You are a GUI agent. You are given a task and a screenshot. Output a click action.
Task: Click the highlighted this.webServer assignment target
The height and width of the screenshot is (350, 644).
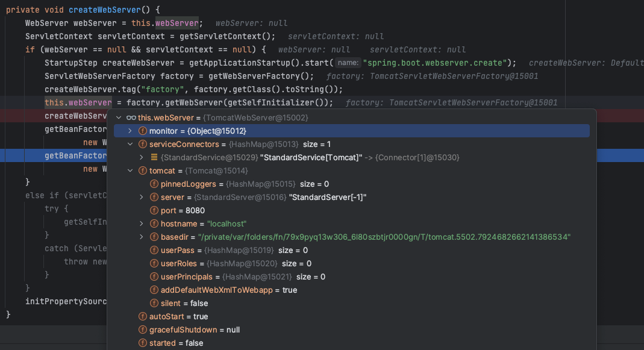pos(78,102)
